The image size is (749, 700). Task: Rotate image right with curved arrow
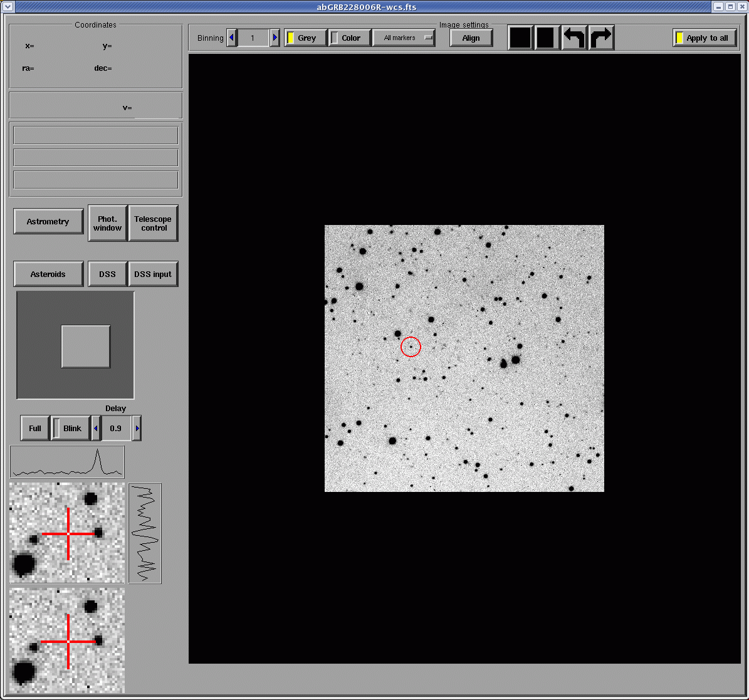point(602,38)
